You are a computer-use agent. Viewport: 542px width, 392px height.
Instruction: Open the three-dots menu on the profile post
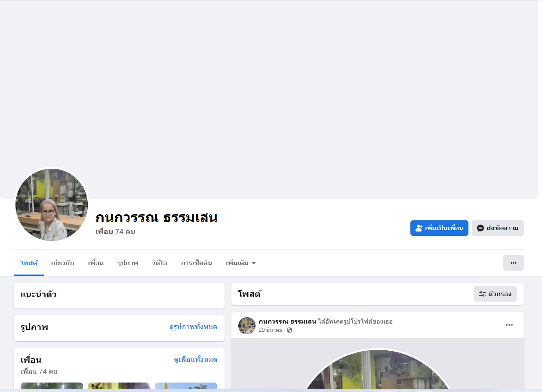point(509,325)
